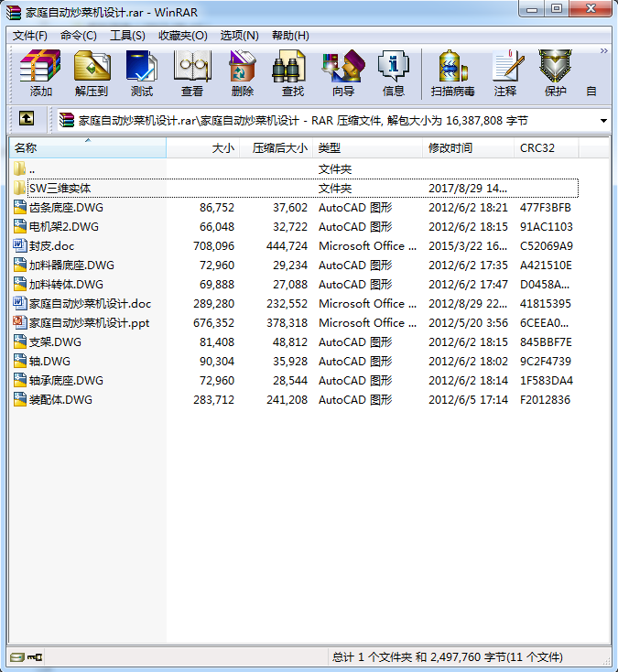
Task: Go up one folder level button
Action: 27,118
